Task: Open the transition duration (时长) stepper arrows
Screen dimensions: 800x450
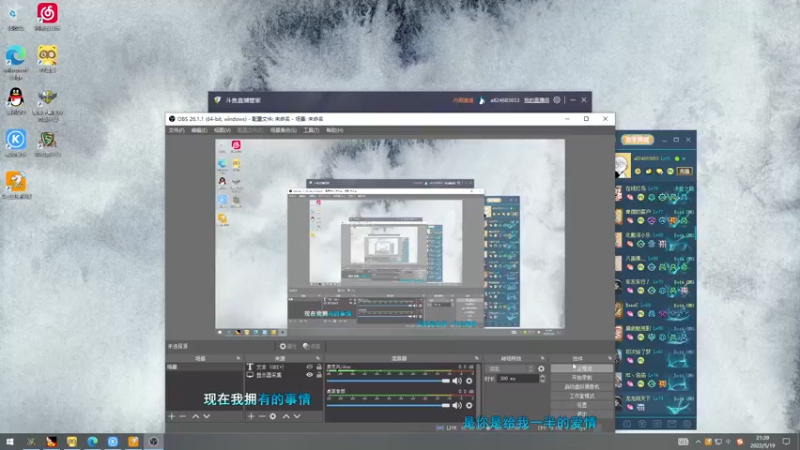Action: point(542,379)
